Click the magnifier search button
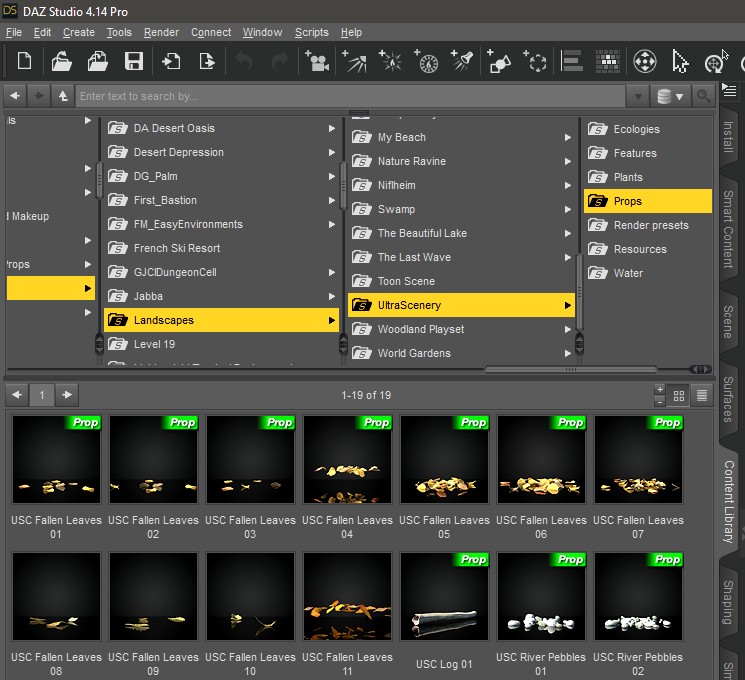 [x=703, y=96]
